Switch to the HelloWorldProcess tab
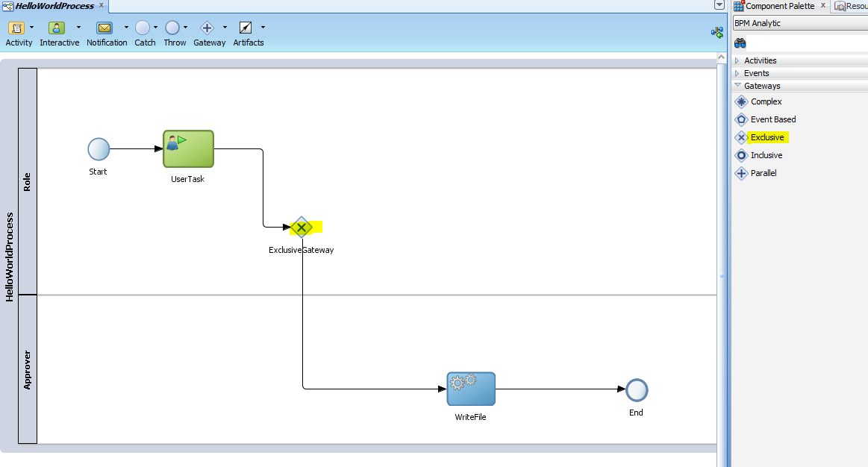 (x=51, y=5)
